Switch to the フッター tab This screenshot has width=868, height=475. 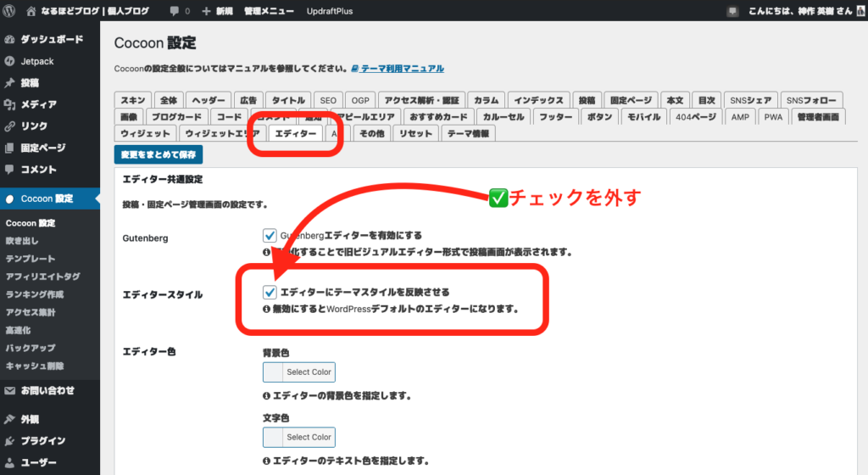556,117
